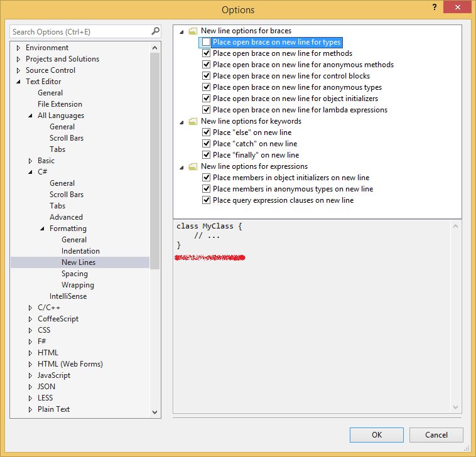Expand HTML (Web Forms) node
The image size is (476, 457).
pyautogui.click(x=30, y=364)
